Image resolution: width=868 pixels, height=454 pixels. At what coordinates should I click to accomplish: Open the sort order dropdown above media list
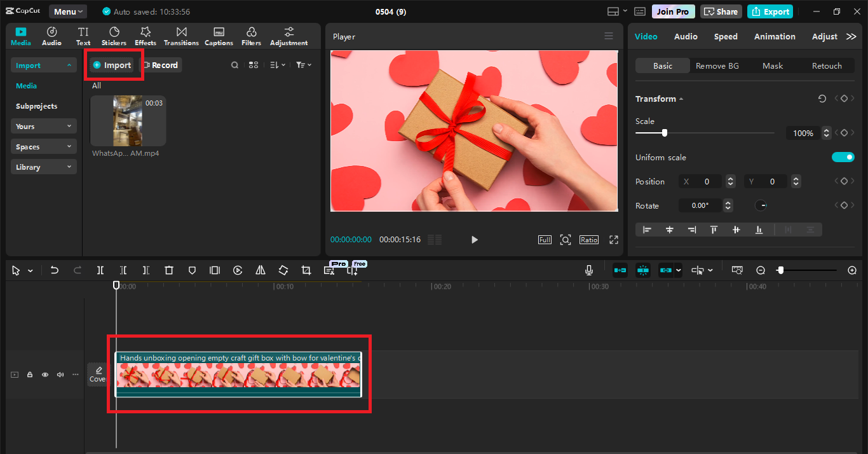pos(276,64)
